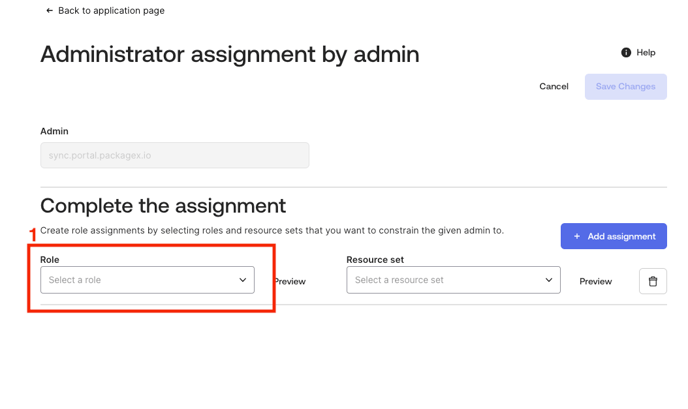Click Preview next to the Role dropdown

[x=289, y=282]
